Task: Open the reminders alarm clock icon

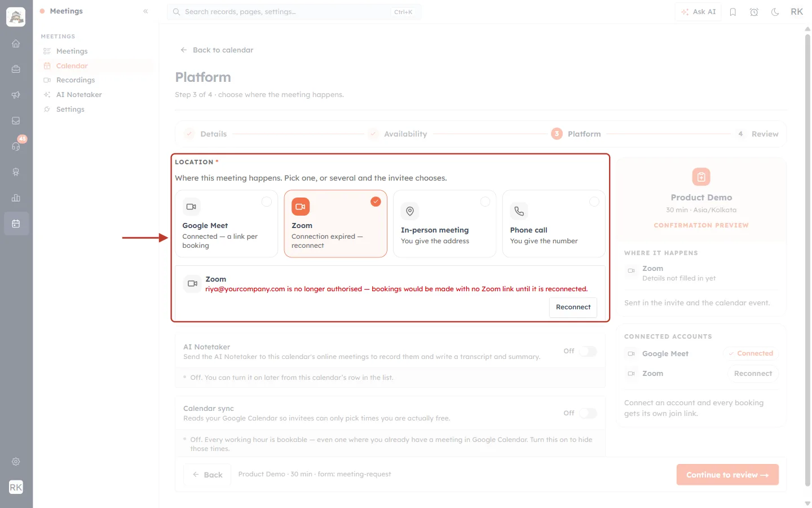Action: [754, 12]
